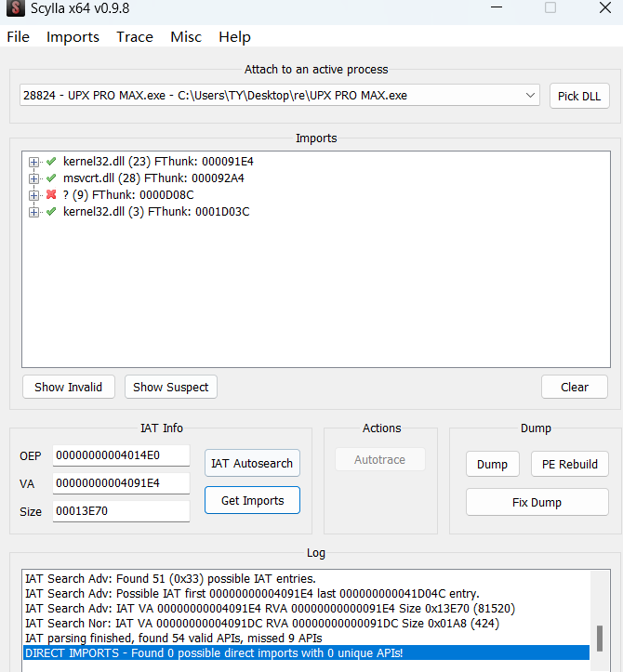Expand the msvcrt.dll (28) import node
Viewport: 623px width, 672px height.
tap(33, 178)
